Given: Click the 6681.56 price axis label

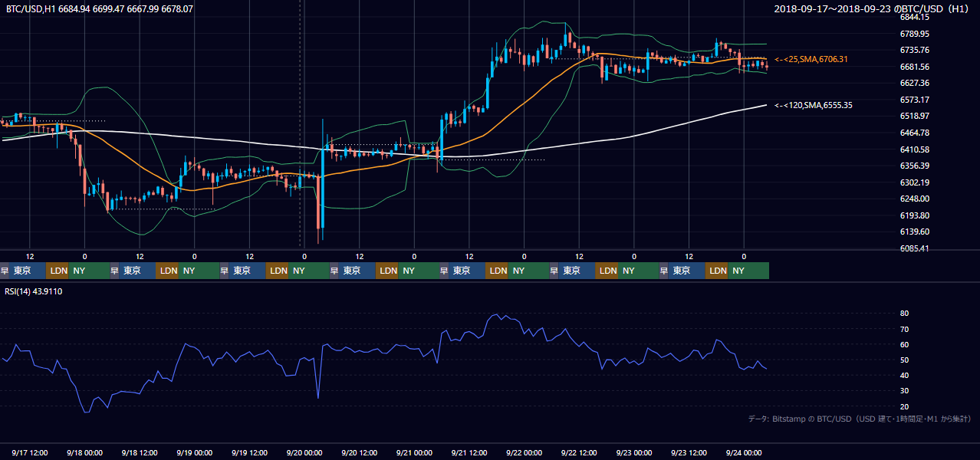Looking at the screenshot, I should 915,67.
